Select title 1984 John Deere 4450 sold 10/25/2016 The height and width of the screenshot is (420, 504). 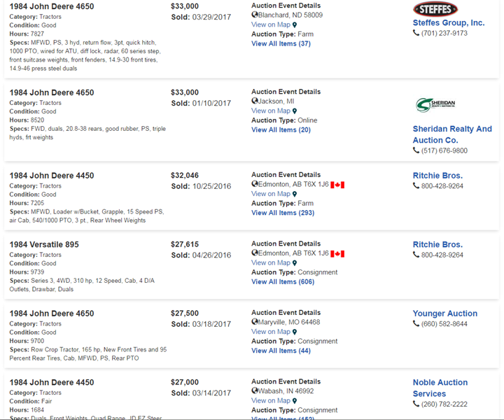(52, 176)
